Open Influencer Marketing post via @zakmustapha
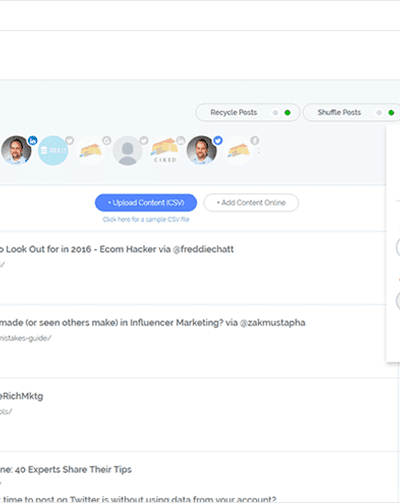This screenshot has width=400, height=503. [153, 323]
